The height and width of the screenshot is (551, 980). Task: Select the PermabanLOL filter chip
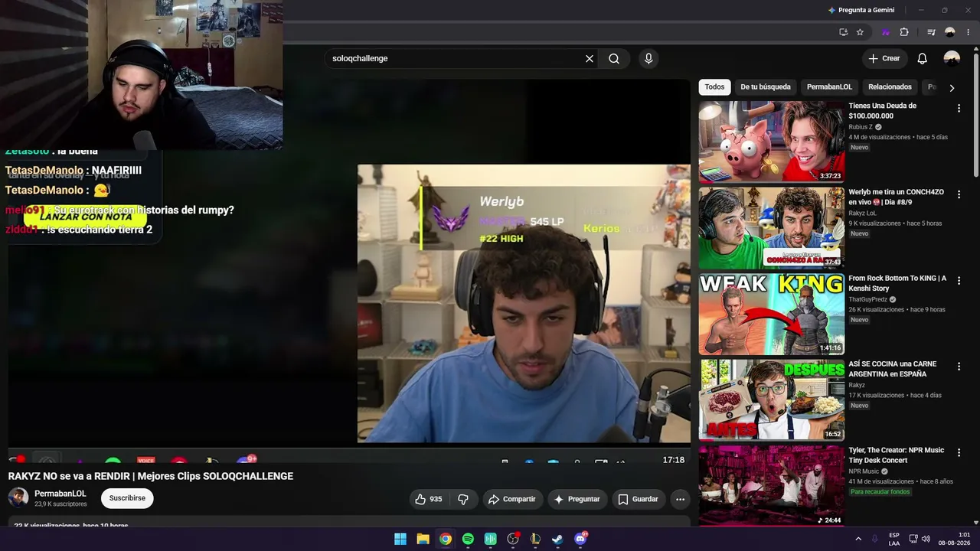click(x=829, y=87)
